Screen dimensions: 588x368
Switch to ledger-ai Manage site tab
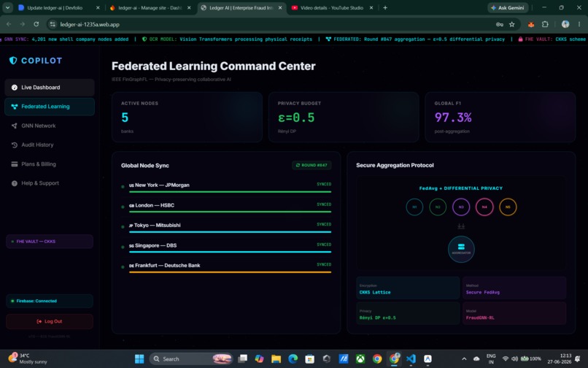(x=150, y=7)
